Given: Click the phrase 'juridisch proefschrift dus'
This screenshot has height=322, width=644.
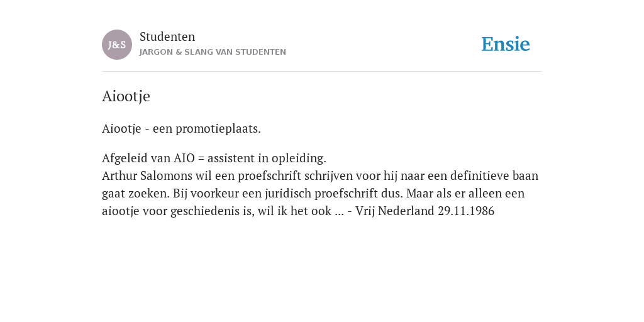Looking at the screenshot, I should click(x=334, y=194).
